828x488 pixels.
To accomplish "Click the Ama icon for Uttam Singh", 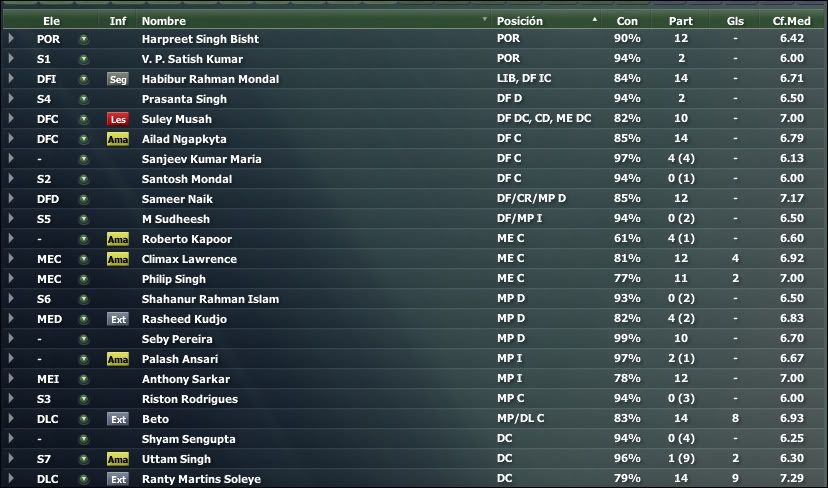I will point(118,459).
